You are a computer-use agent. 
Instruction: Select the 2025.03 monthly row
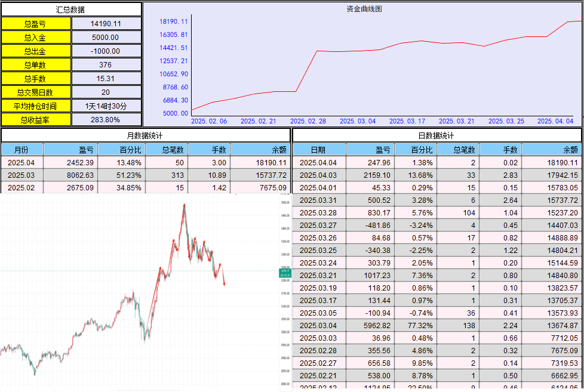click(x=21, y=175)
